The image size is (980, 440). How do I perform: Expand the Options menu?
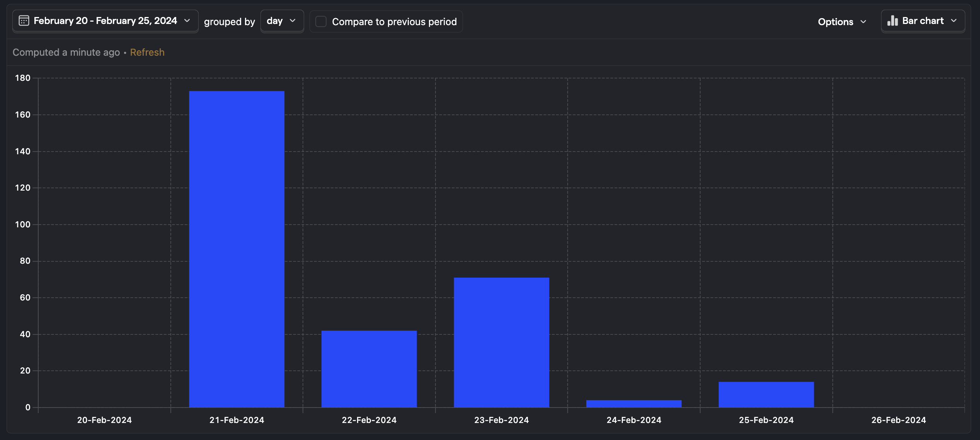842,22
